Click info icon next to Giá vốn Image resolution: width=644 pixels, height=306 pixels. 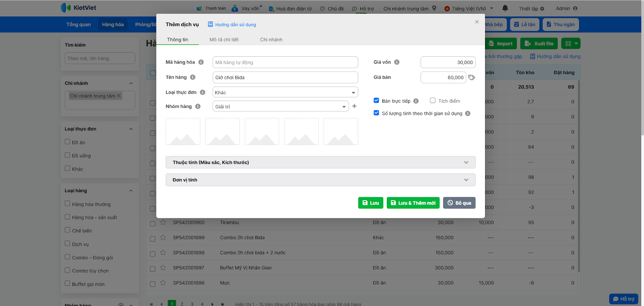point(397,62)
